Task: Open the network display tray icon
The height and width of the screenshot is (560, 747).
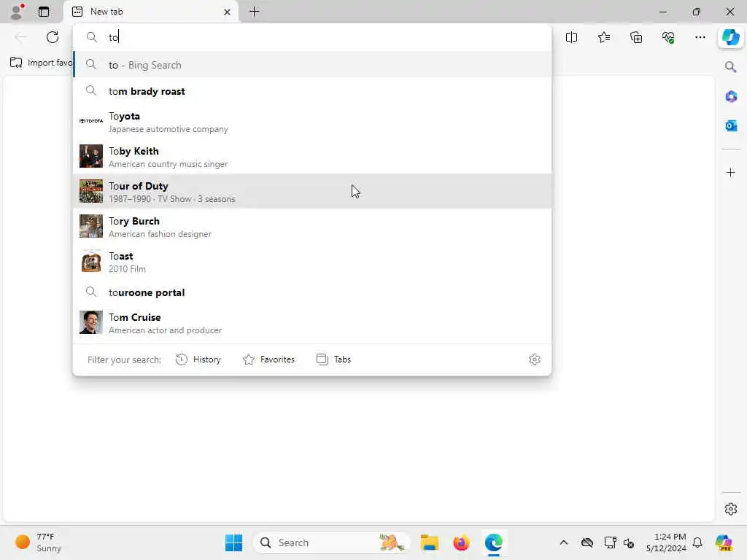Action: pyautogui.click(x=610, y=542)
